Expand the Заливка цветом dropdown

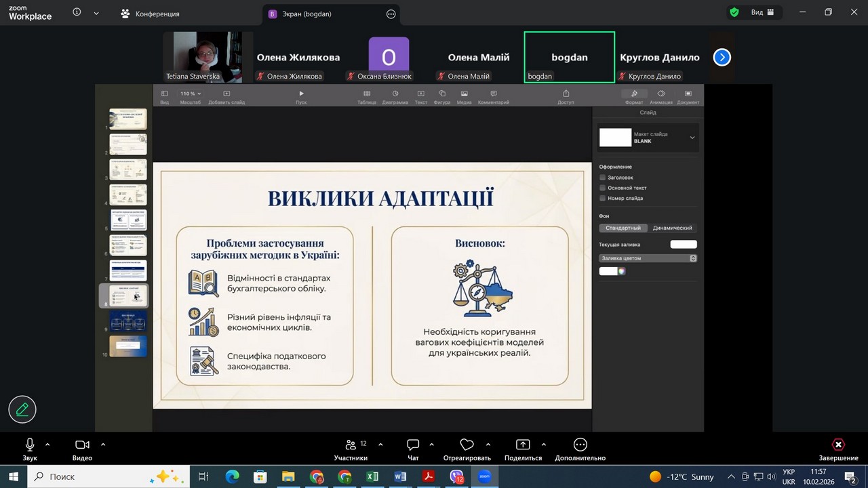(648, 258)
